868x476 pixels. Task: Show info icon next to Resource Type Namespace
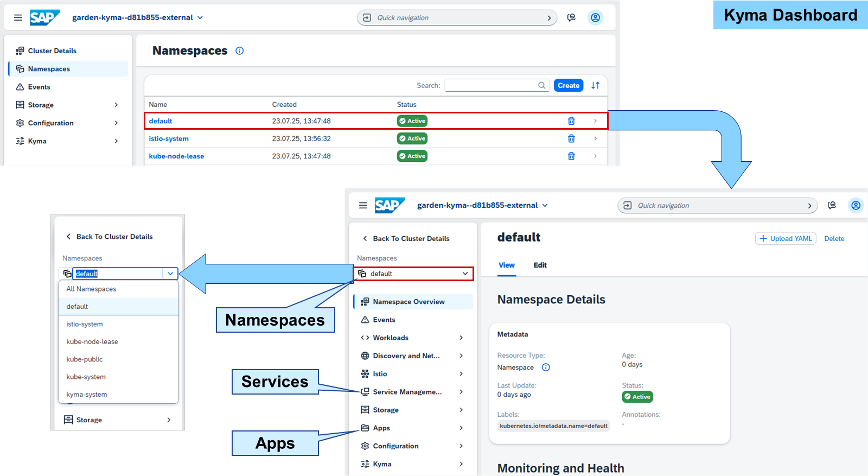pyautogui.click(x=546, y=367)
